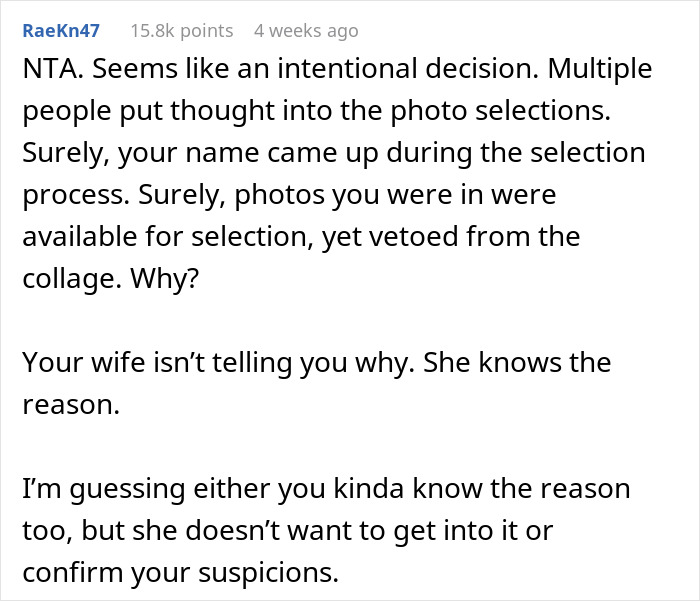Click the 15.8k points score
Image resolution: width=700 pixels, height=601 pixels.
(x=181, y=31)
